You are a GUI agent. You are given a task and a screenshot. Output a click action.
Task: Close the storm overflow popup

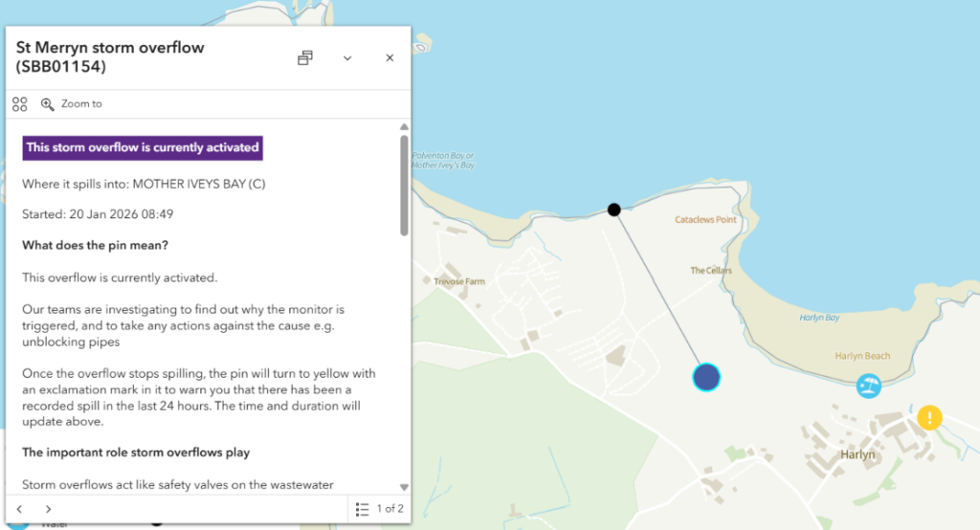coord(390,58)
